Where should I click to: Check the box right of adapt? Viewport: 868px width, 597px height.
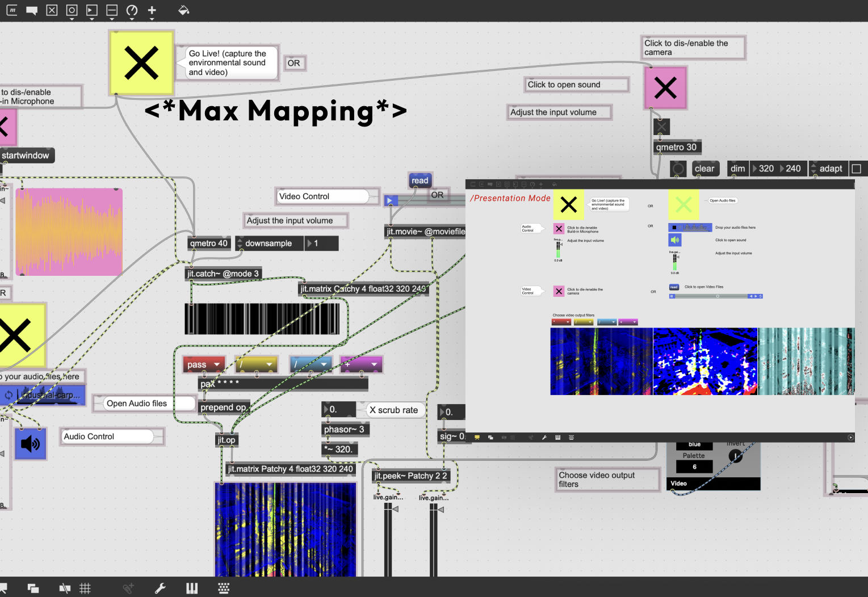(857, 169)
